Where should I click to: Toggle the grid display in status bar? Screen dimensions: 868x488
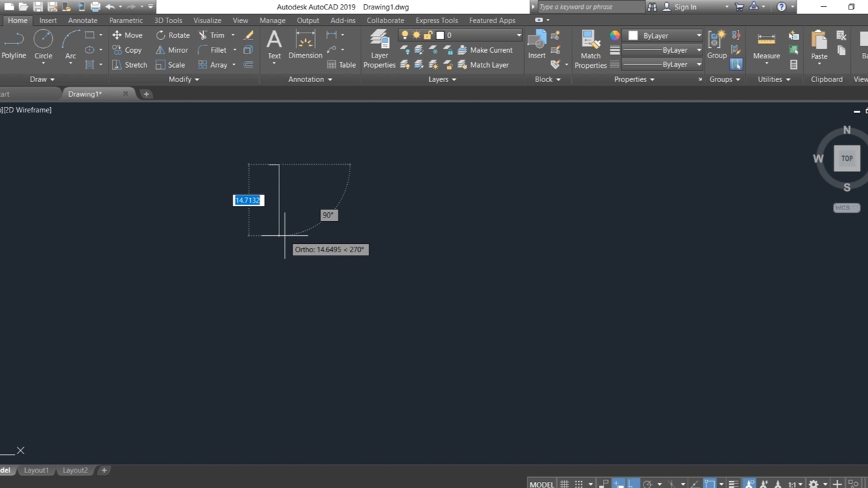pyautogui.click(x=564, y=484)
